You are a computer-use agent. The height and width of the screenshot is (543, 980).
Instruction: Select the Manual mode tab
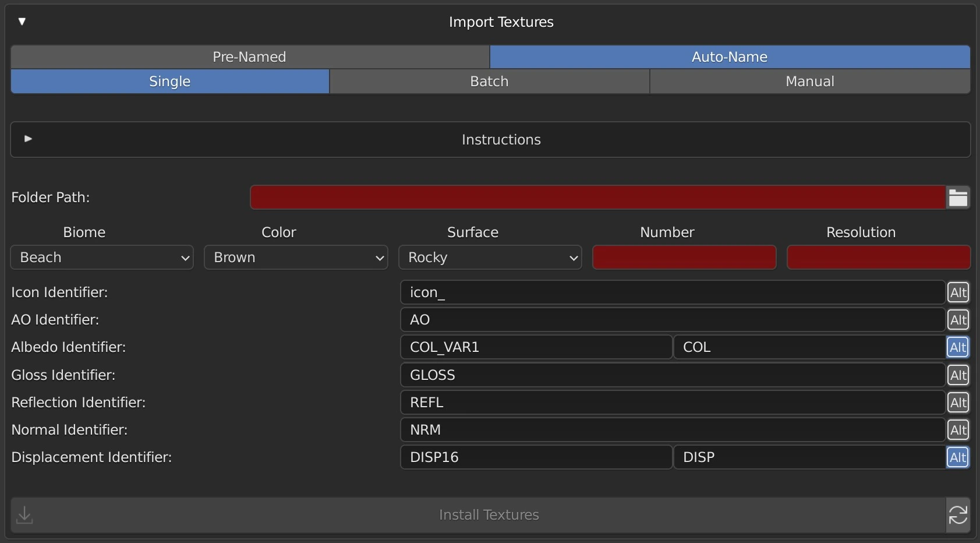(x=809, y=82)
